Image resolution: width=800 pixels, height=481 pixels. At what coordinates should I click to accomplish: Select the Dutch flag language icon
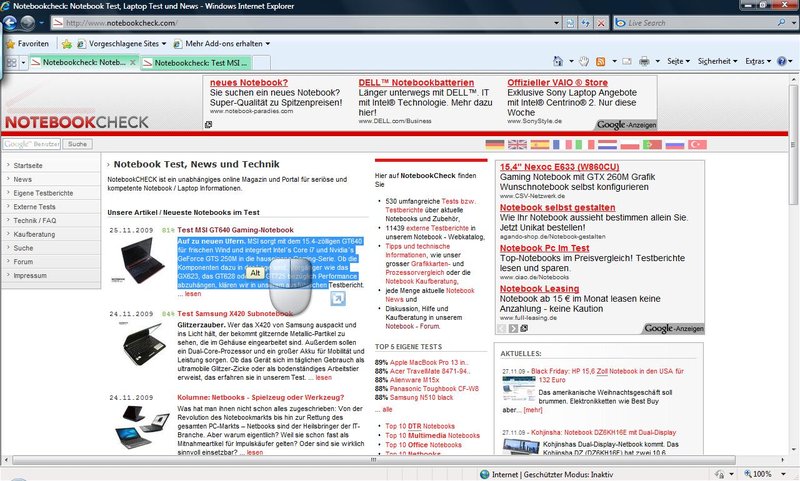pos(607,144)
